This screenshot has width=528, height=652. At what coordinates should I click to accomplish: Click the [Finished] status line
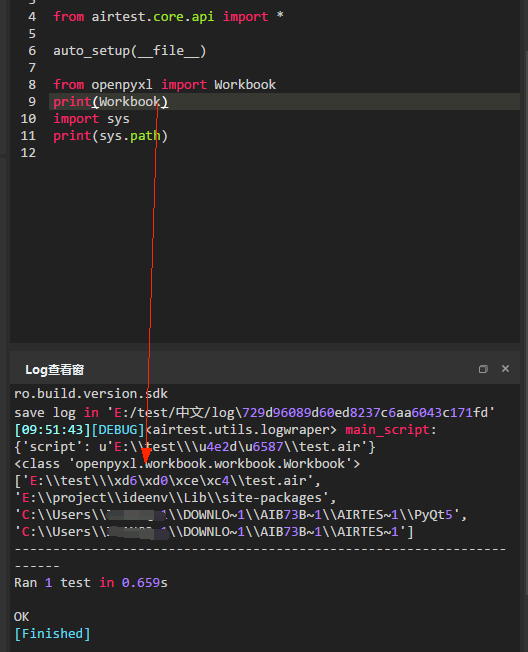pos(52,634)
